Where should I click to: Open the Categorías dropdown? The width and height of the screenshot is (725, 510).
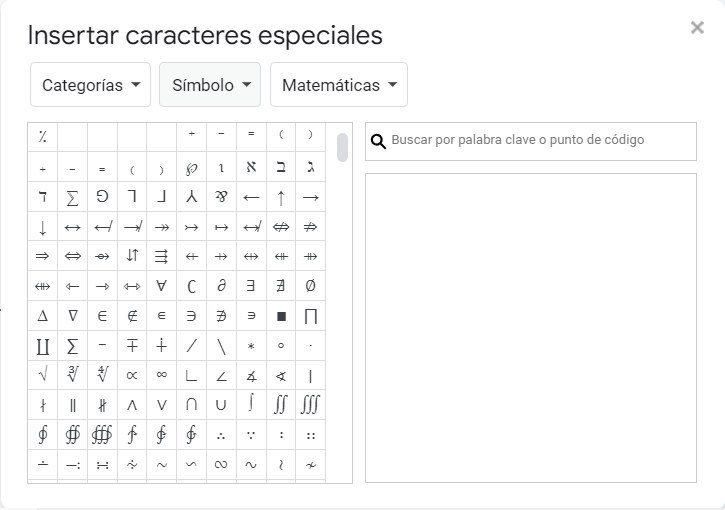[90, 85]
